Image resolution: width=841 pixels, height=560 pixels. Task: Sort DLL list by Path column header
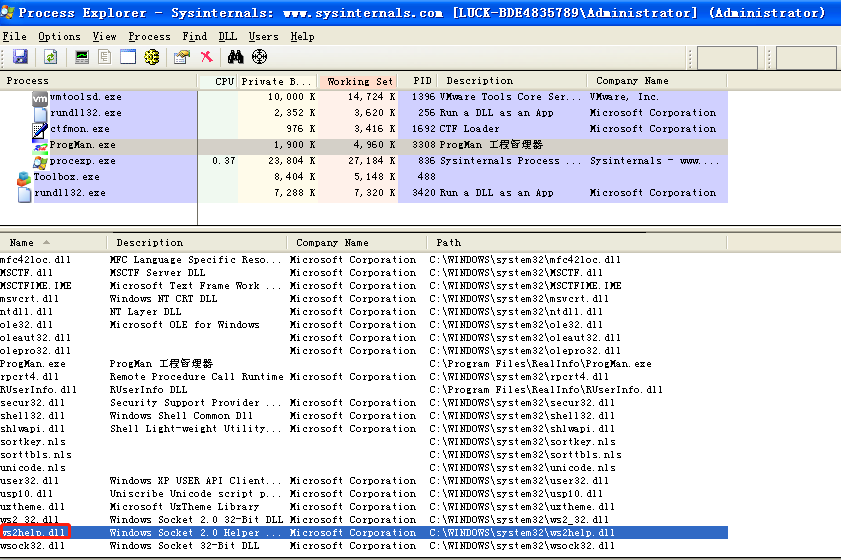(x=449, y=243)
